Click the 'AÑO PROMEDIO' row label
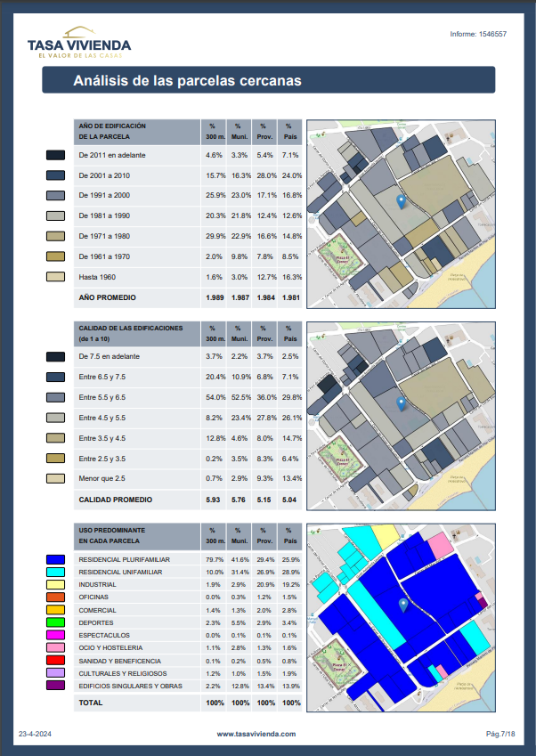 [x=108, y=297]
